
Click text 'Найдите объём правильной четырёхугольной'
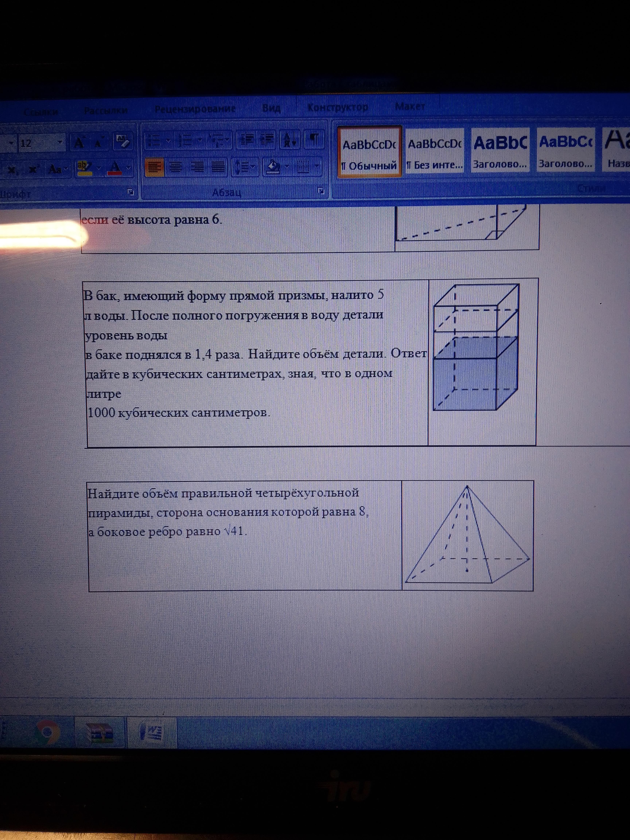223,493
